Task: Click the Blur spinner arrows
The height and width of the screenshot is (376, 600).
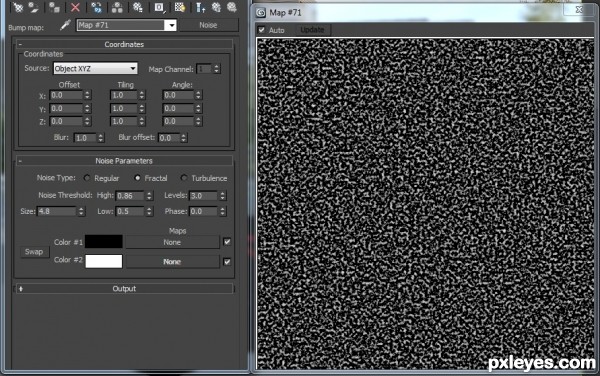Action: coord(101,138)
